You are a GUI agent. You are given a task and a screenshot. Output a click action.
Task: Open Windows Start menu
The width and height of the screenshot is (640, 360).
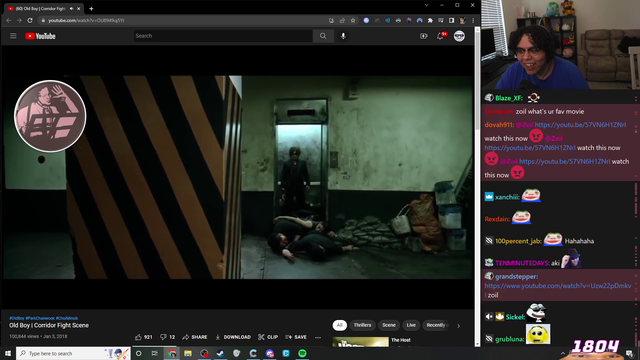[x=8, y=353]
